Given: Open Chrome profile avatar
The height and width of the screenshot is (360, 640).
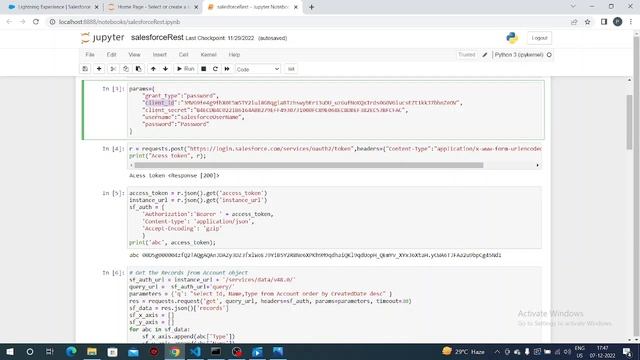Looking at the screenshot, I should [x=618, y=22].
